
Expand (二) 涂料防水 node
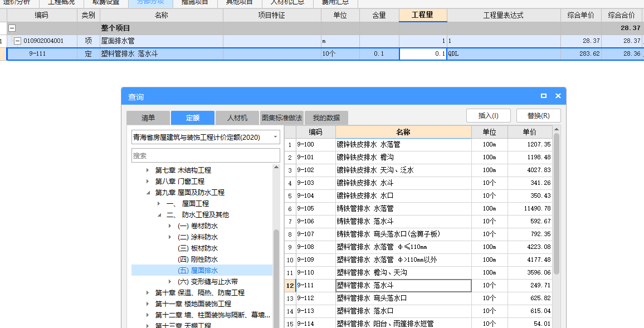169,237
